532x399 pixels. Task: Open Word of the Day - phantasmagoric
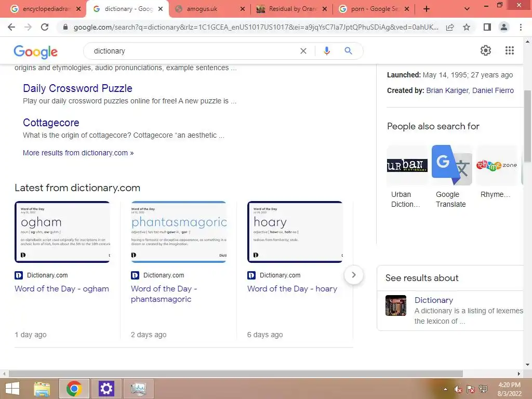[x=164, y=294]
